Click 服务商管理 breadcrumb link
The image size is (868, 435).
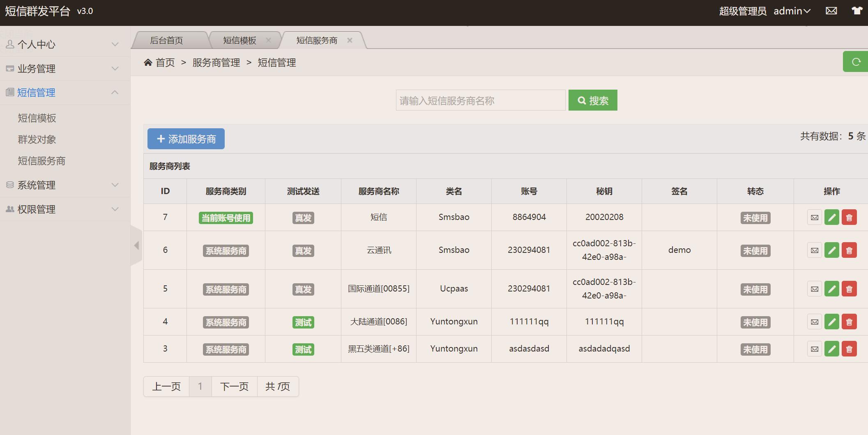216,62
